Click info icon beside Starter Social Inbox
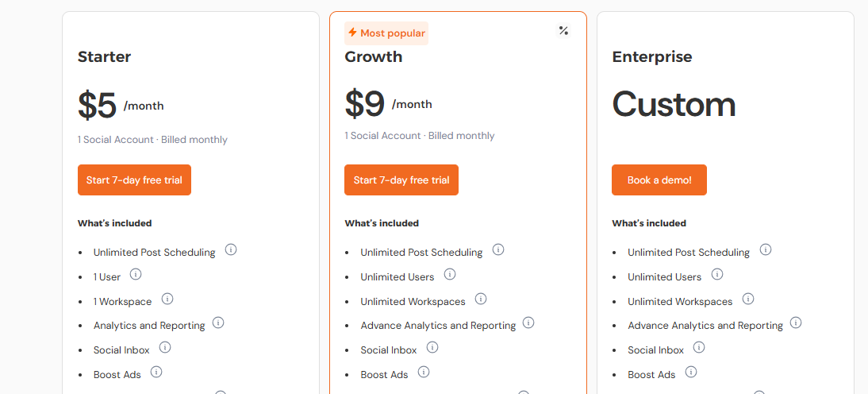868x394 pixels. click(165, 347)
